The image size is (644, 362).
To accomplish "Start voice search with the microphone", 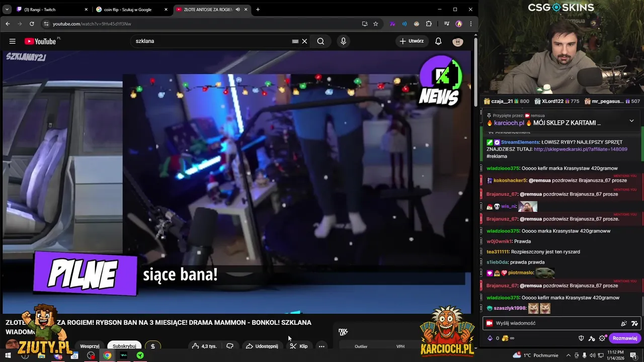I will pos(344,41).
